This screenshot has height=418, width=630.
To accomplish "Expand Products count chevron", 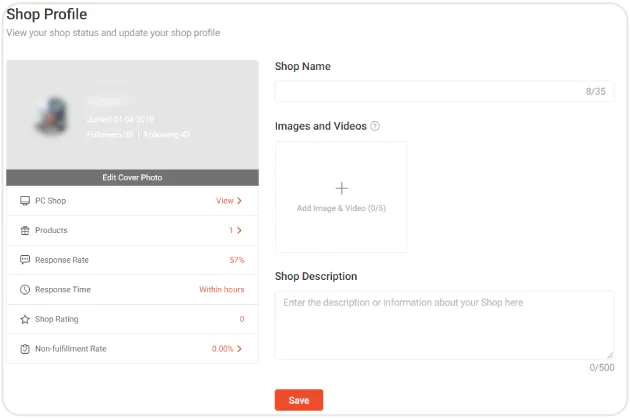I will 240,231.
